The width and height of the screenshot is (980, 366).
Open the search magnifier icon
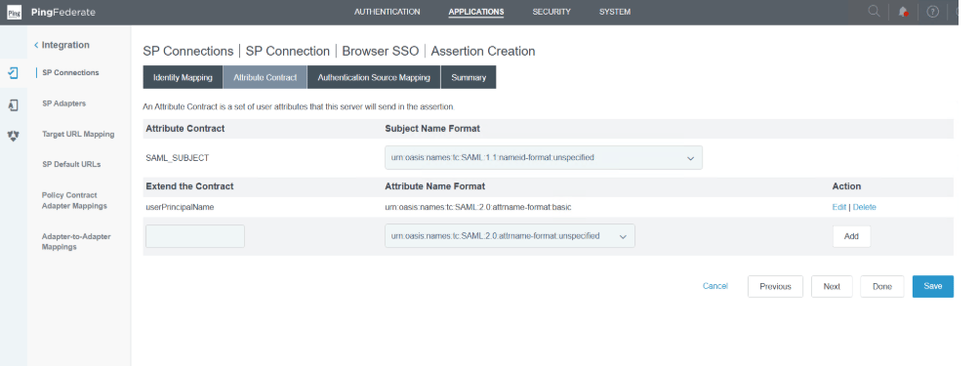point(874,12)
